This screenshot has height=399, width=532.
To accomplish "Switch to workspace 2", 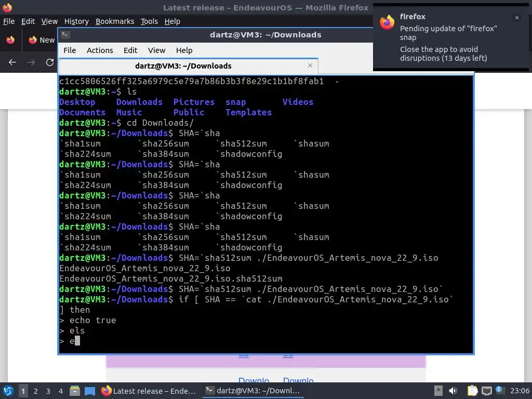I will click(36, 391).
